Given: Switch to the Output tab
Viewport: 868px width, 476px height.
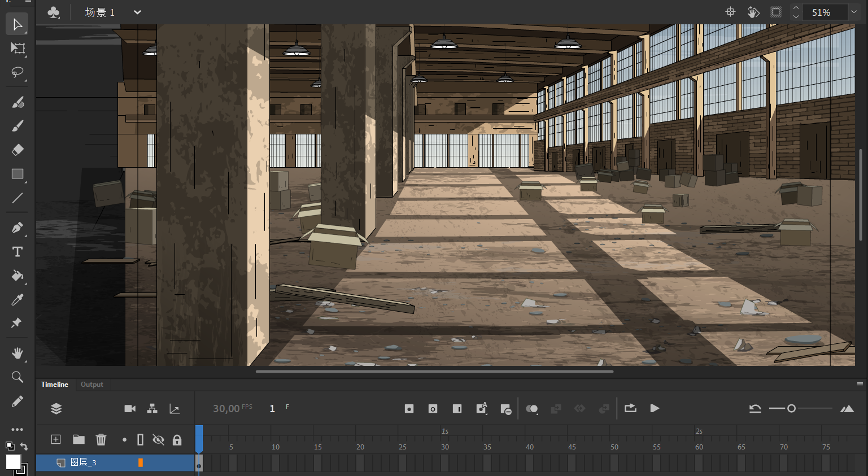Looking at the screenshot, I should tap(91, 385).
